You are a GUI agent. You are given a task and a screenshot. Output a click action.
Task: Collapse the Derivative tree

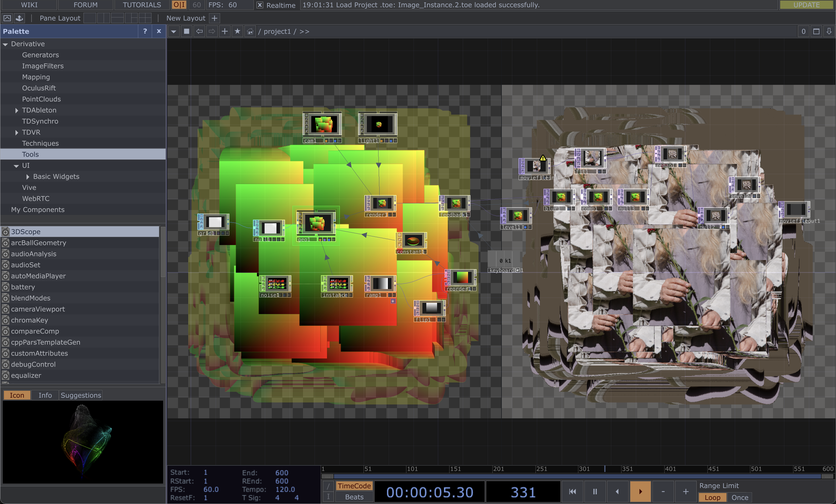pos(6,44)
